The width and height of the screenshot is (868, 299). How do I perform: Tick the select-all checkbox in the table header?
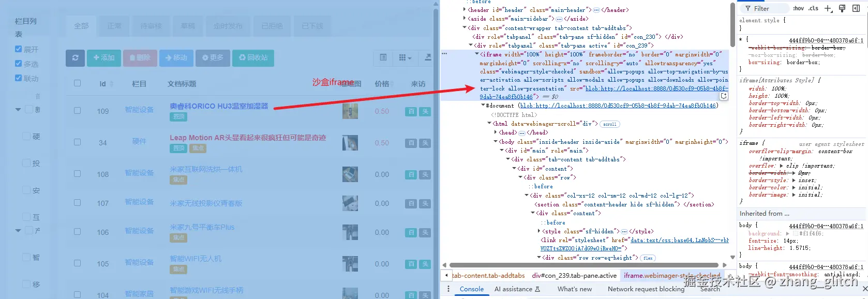coord(78,83)
